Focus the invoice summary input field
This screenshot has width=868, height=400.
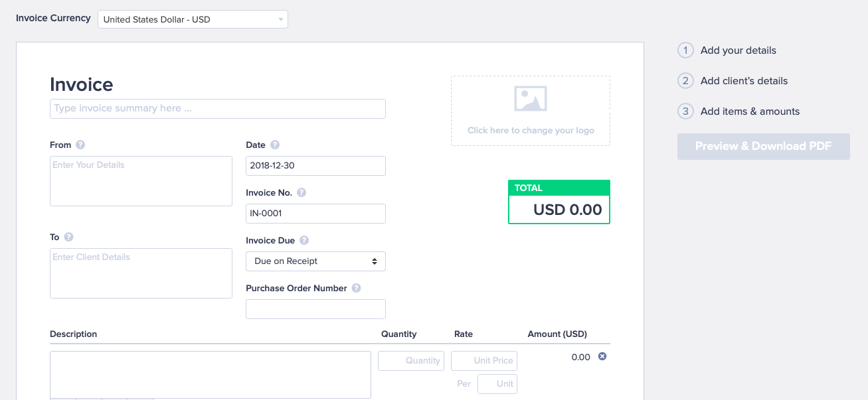click(x=217, y=108)
